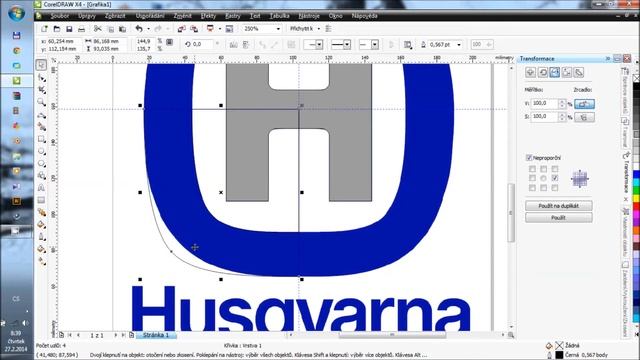Check top-left anchor point checkbox
The width and height of the screenshot is (640, 360).
(532, 169)
